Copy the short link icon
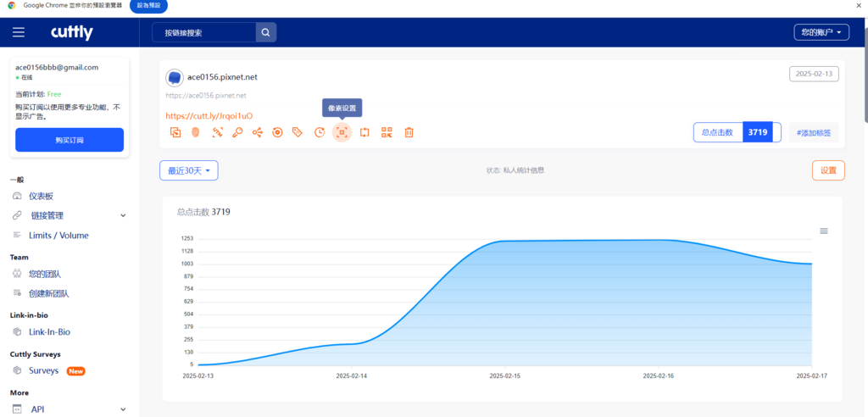This screenshot has height=417, width=868. pos(175,132)
